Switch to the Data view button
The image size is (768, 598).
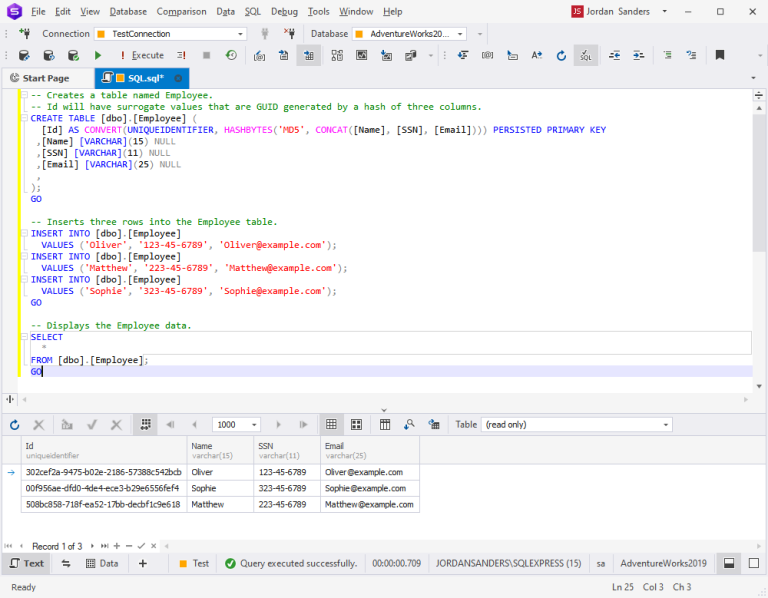click(103, 563)
